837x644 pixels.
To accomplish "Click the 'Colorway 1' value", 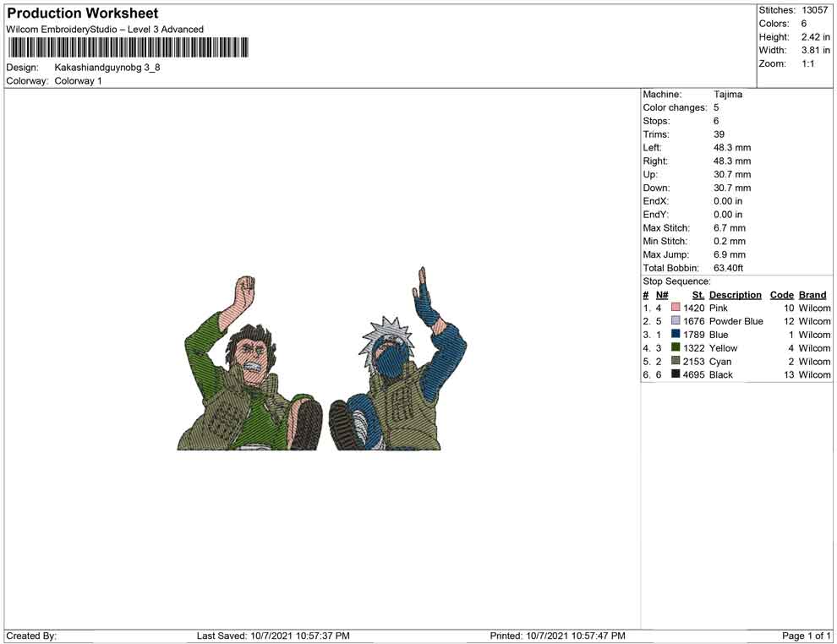I will (x=78, y=81).
